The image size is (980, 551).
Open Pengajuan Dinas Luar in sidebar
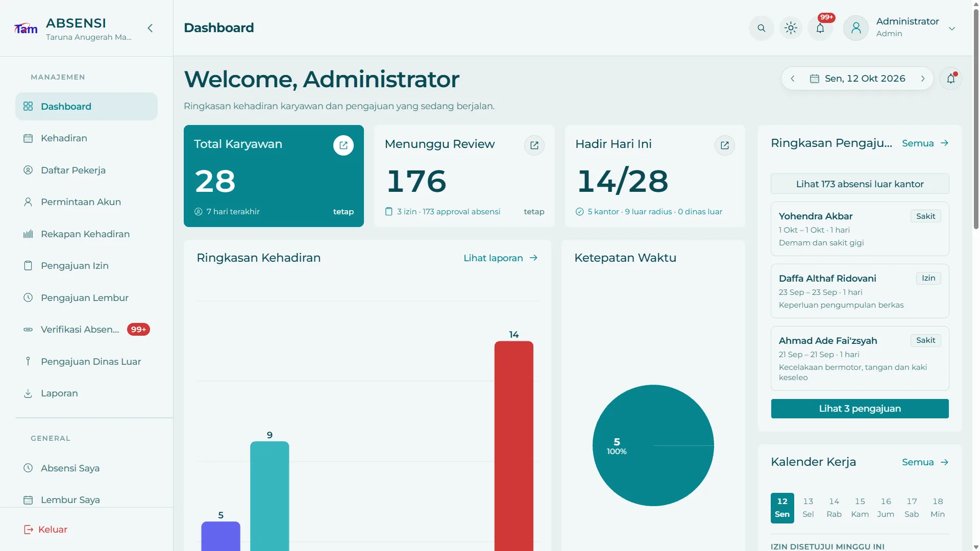(x=86, y=361)
